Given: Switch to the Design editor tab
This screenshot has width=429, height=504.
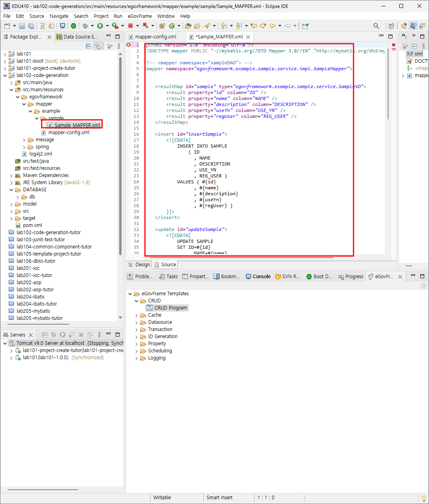Looking at the screenshot, I should click(x=139, y=265).
